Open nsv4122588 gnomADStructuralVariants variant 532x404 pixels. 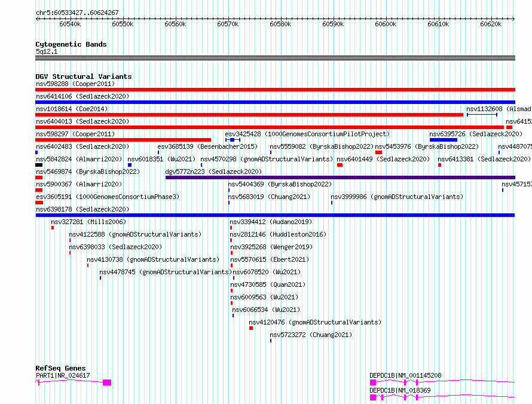click(x=135, y=234)
